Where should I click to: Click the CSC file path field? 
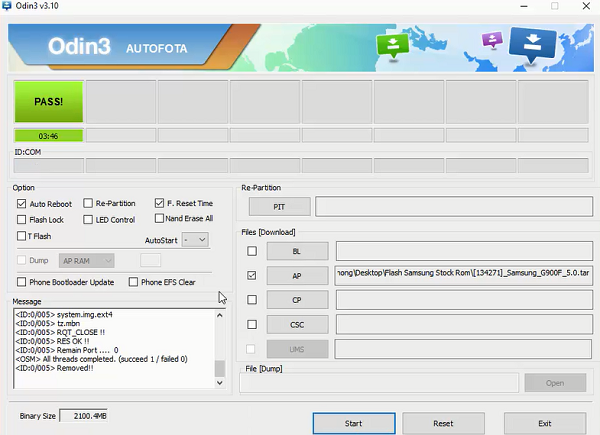point(464,324)
